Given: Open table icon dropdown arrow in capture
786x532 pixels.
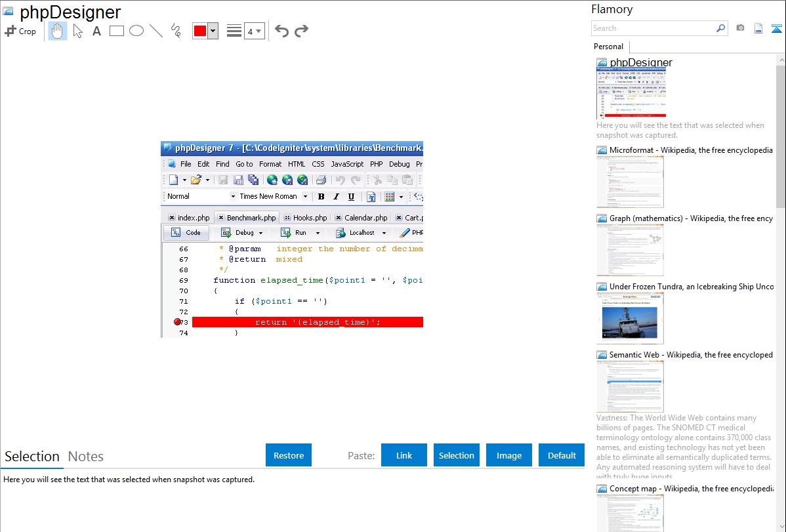Looking at the screenshot, I should pyautogui.click(x=401, y=197).
